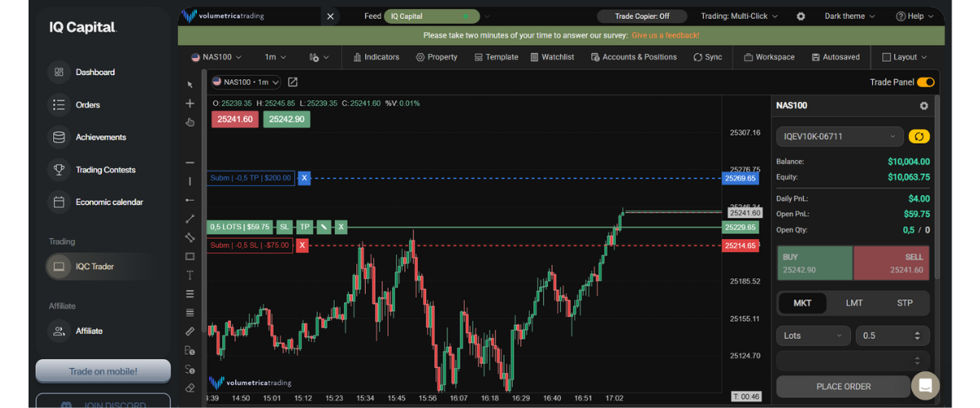Open the Lots unit dropdown
Image resolution: width=980 pixels, height=408 pixels.
tap(813, 335)
